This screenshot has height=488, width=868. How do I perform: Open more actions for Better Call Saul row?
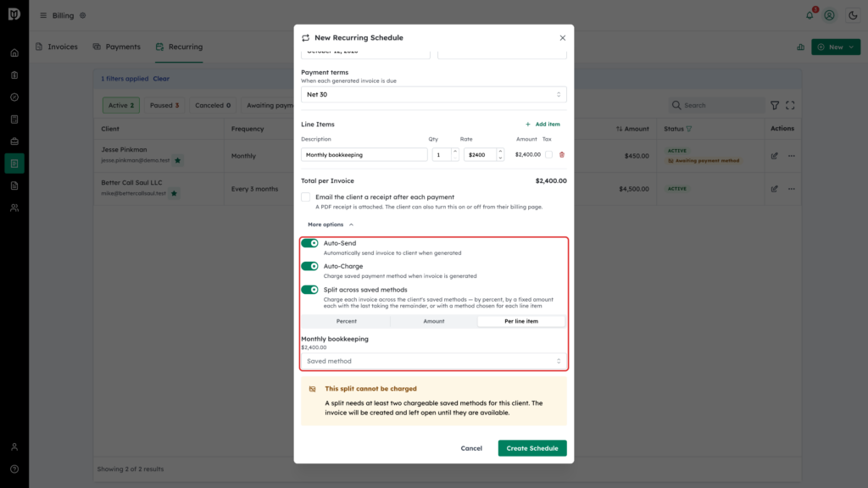792,189
